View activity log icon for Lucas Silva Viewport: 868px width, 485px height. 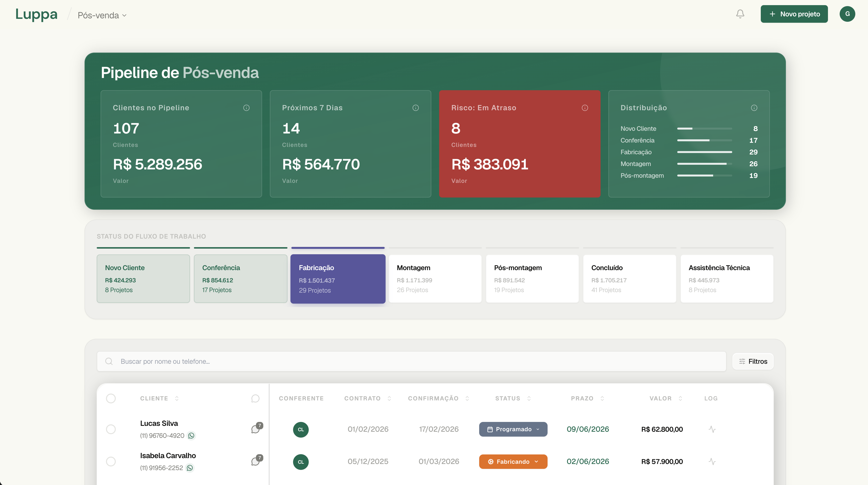click(712, 429)
